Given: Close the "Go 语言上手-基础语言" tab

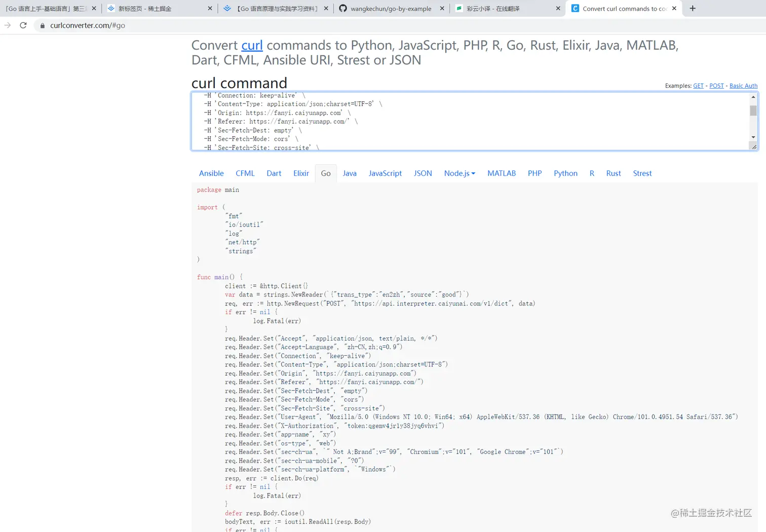Looking at the screenshot, I should pyautogui.click(x=94, y=9).
